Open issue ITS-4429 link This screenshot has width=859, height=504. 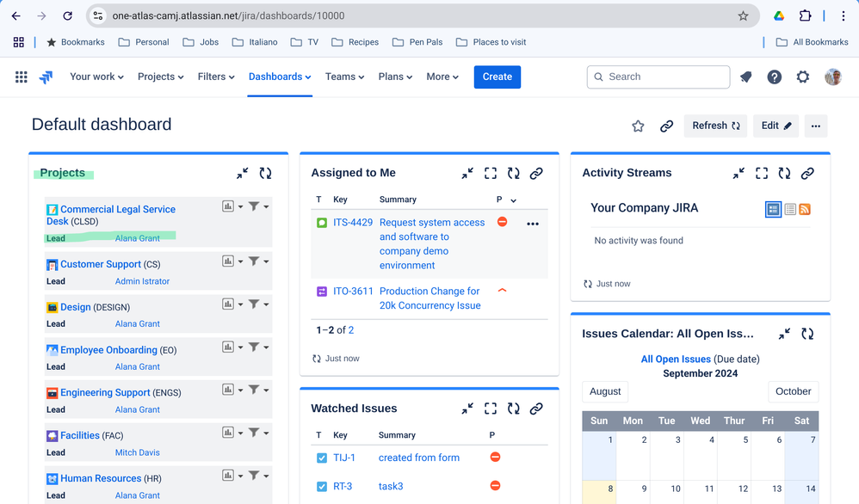353,223
